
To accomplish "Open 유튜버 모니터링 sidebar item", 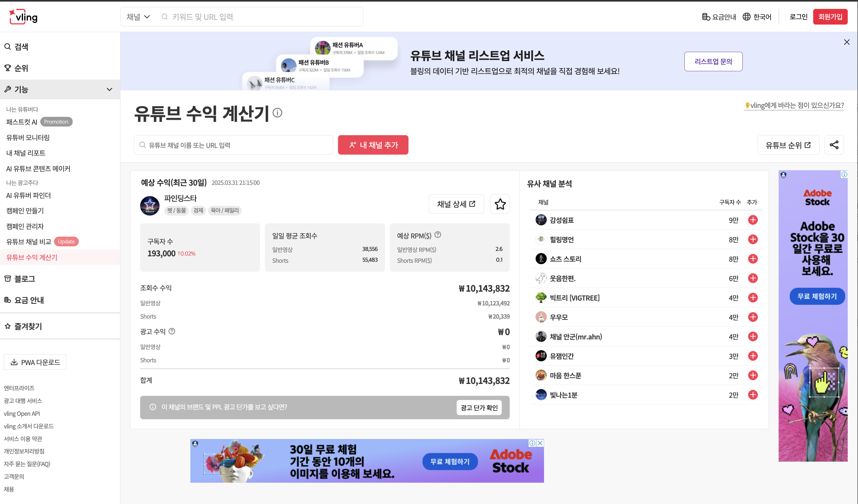I will [x=28, y=138].
